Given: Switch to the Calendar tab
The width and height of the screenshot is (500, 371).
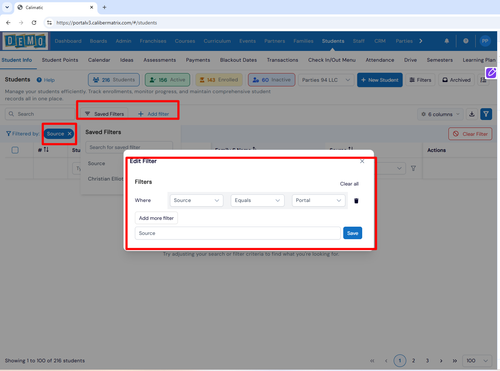Looking at the screenshot, I should [x=99, y=60].
